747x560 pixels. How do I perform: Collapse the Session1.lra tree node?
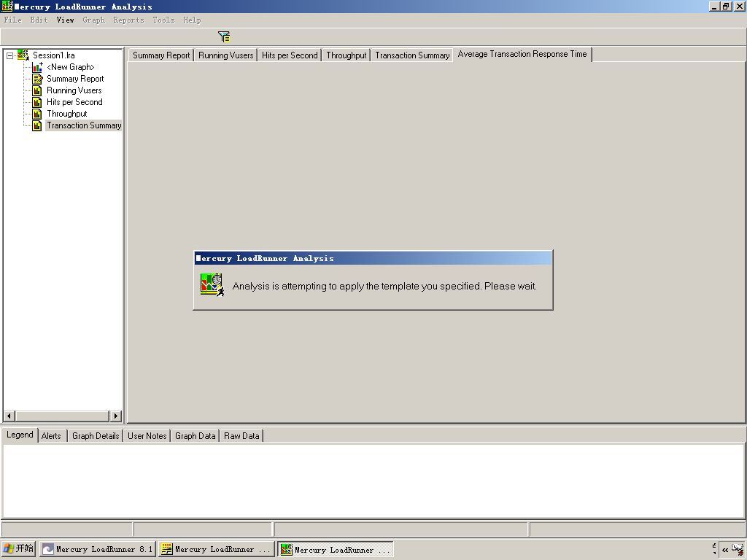9,55
